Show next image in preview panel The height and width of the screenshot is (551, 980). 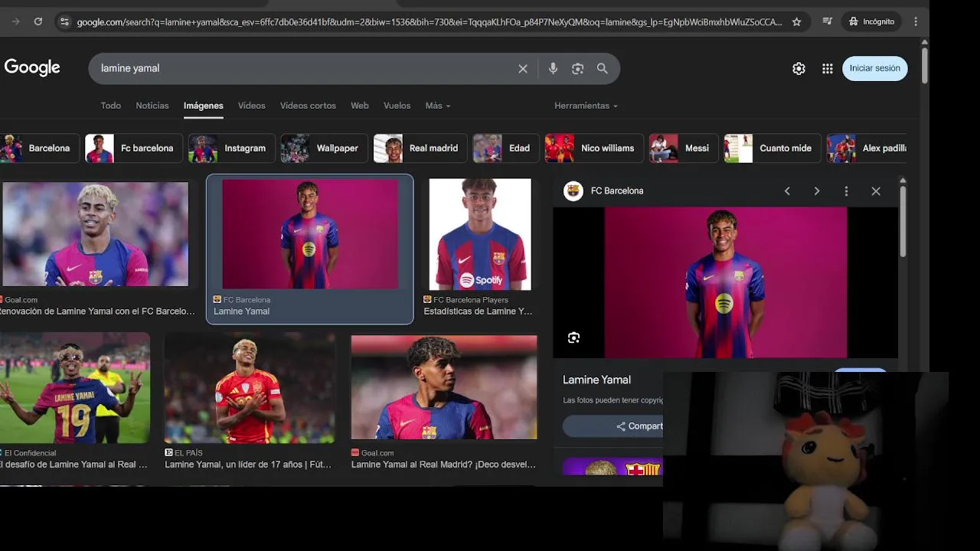click(x=817, y=191)
